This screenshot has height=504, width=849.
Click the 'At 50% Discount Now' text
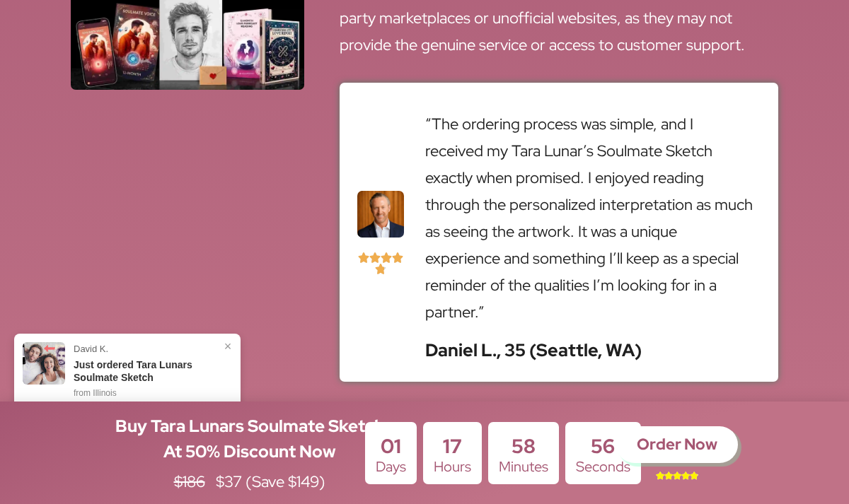coord(250,451)
